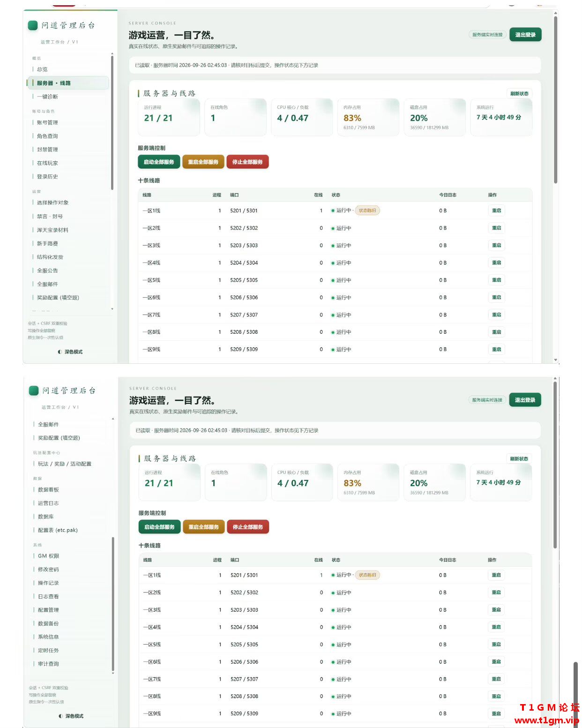Click the 服务端实时连接 badge in the lower screenshot
The height and width of the screenshot is (728, 582).
487,400
